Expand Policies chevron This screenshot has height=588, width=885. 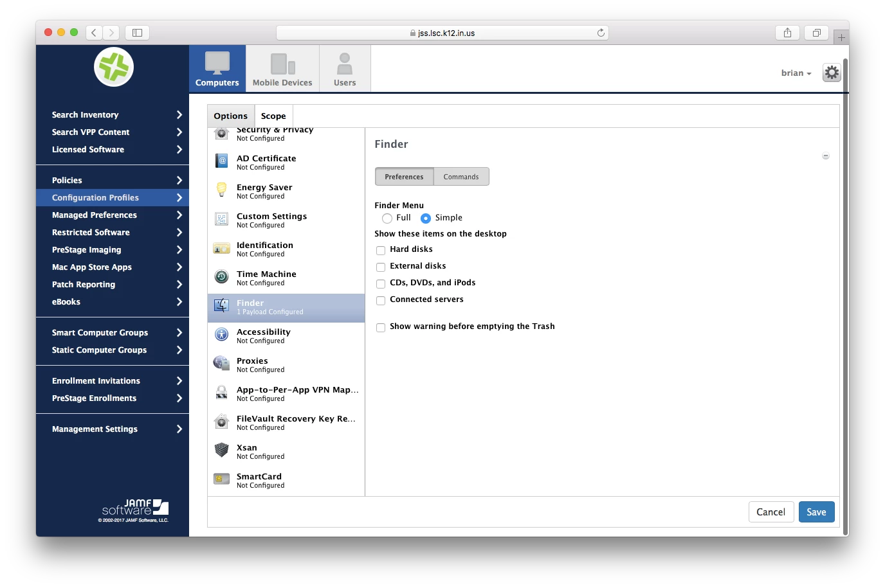click(179, 180)
